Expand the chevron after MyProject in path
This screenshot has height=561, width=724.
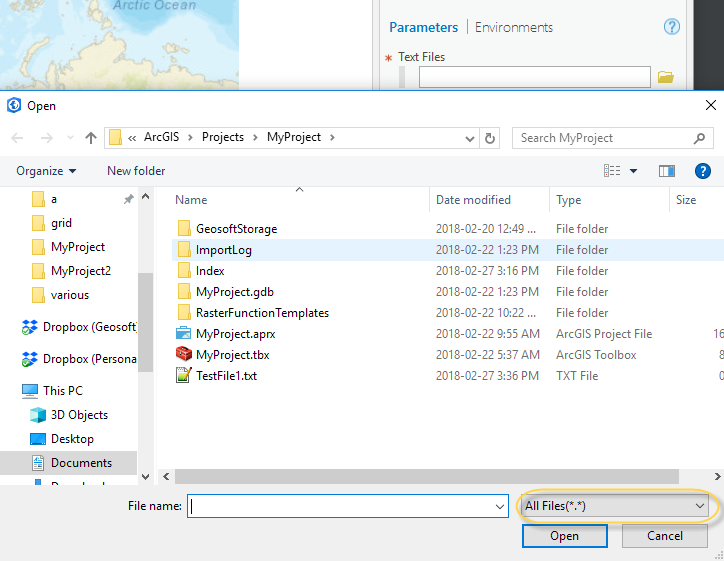tap(332, 137)
